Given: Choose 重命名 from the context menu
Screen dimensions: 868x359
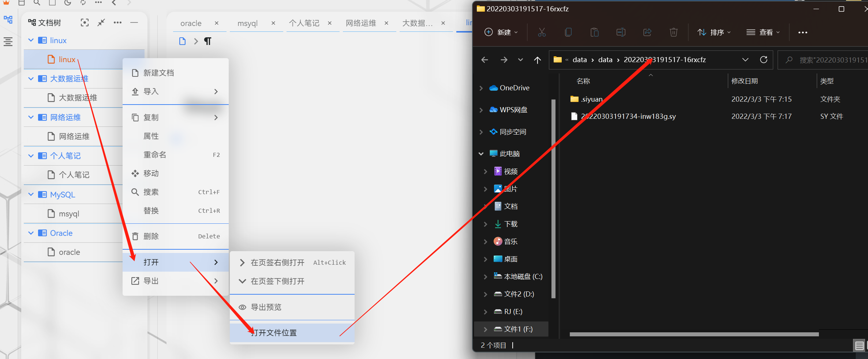Looking at the screenshot, I should pyautogui.click(x=155, y=155).
